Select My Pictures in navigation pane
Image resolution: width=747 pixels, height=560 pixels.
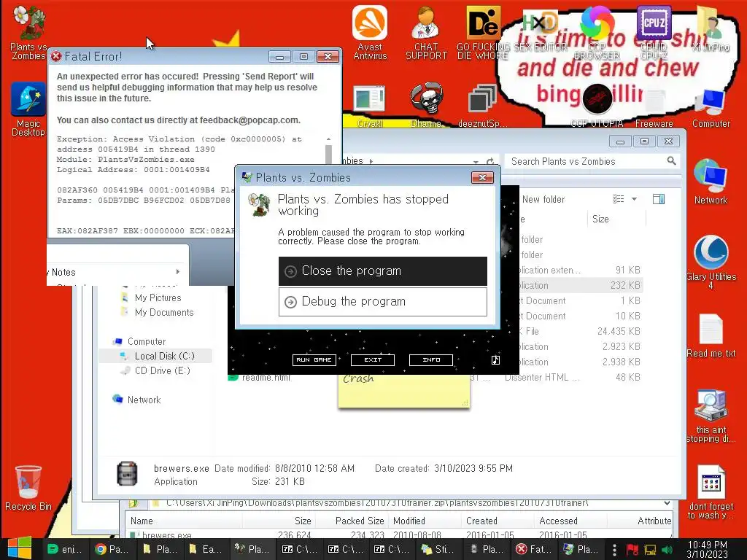click(x=158, y=297)
